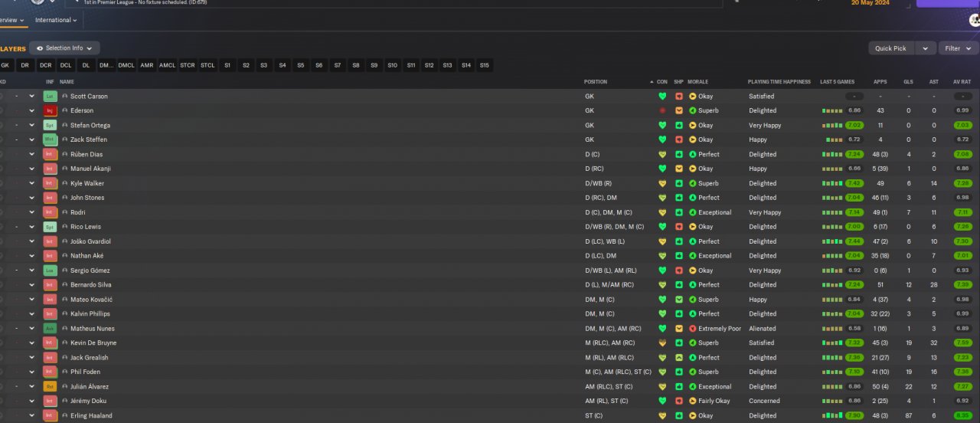Toggle the AMCL position filter

coord(167,66)
